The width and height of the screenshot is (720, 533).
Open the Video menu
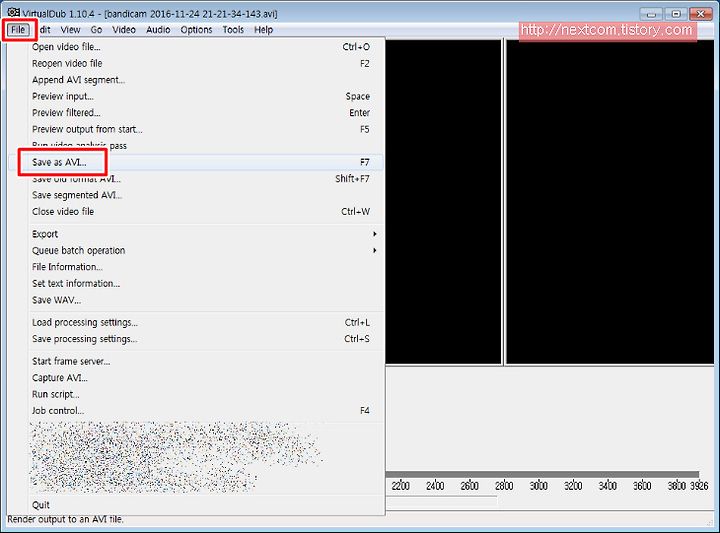pyautogui.click(x=124, y=30)
